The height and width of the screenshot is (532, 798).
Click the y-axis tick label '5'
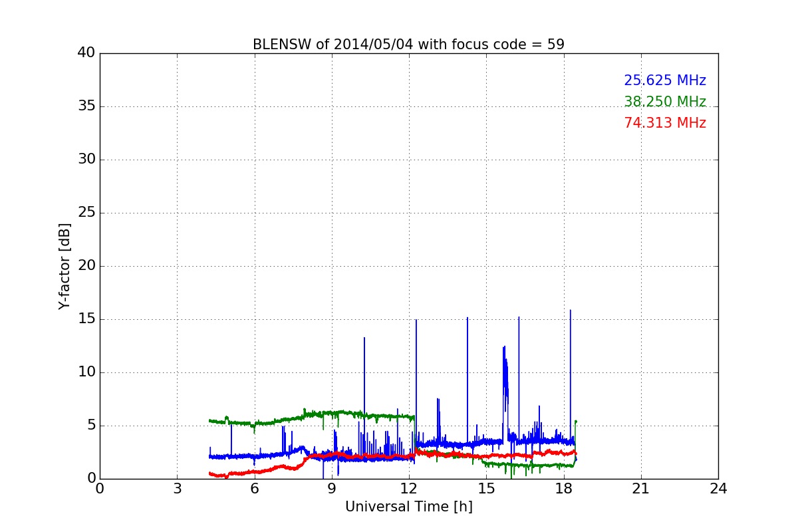coord(90,426)
